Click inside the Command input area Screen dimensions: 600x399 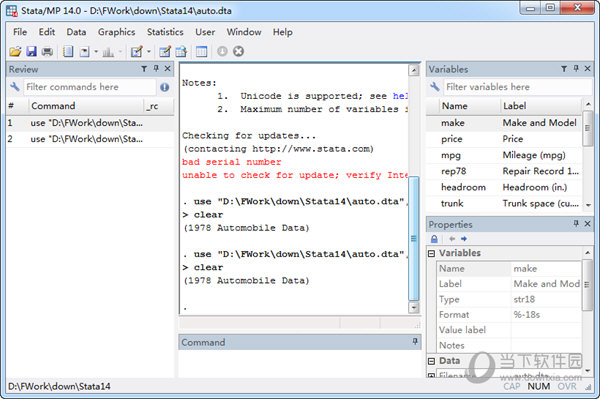(300, 363)
